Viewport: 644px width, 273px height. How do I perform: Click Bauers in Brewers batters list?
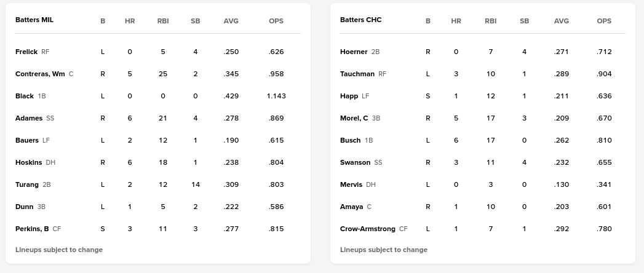(x=27, y=140)
